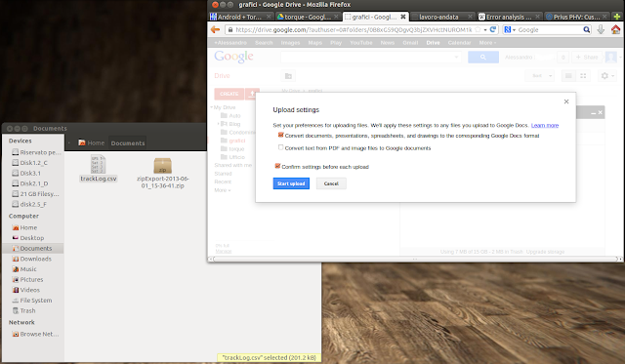This screenshot has width=625, height=364.
Task: Click the Google logo in Drive
Action: [x=233, y=57]
